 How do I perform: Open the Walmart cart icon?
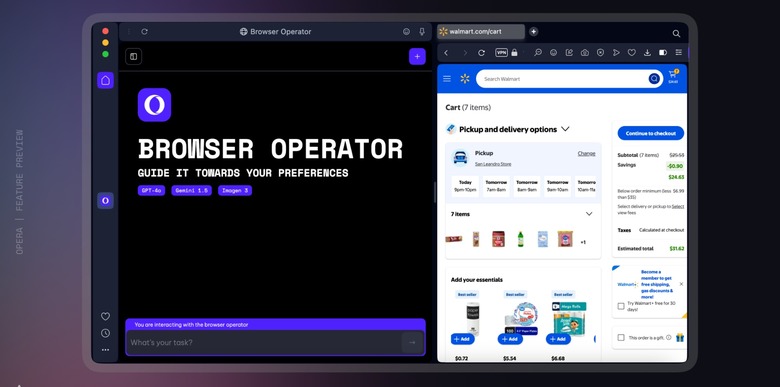pos(673,76)
